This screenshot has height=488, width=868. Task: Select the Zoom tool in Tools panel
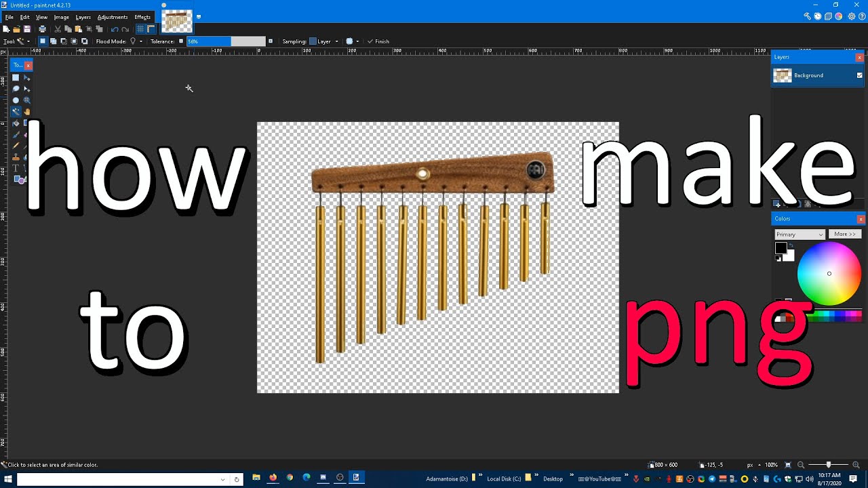tap(26, 100)
